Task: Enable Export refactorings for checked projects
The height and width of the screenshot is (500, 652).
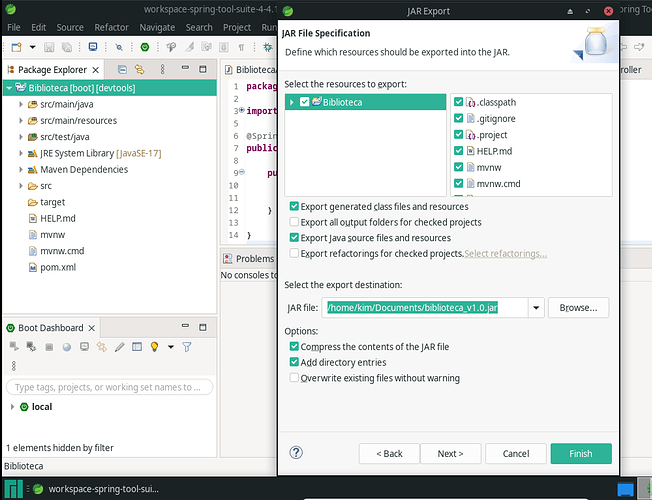Action: pyautogui.click(x=294, y=253)
